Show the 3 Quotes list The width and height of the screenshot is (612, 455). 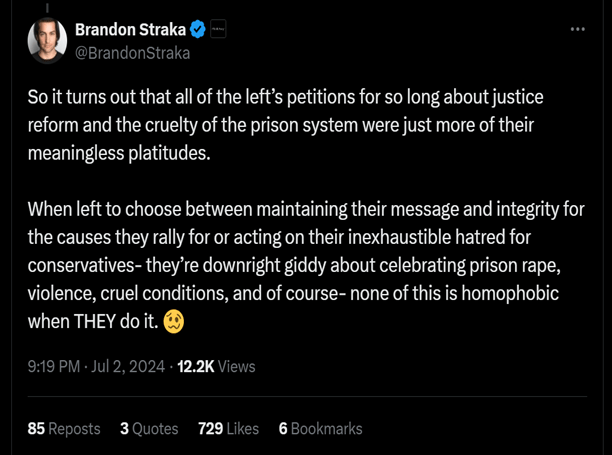pos(149,428)
